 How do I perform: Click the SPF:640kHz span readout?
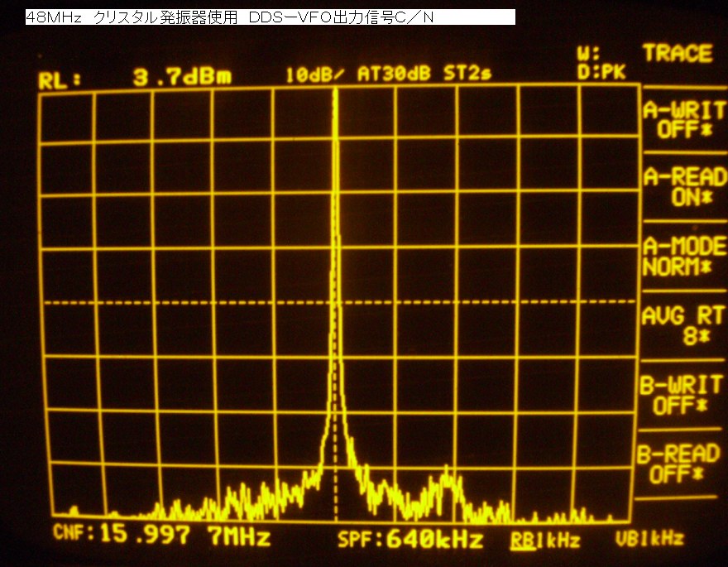pyautogui.click(x=410, y=540)
